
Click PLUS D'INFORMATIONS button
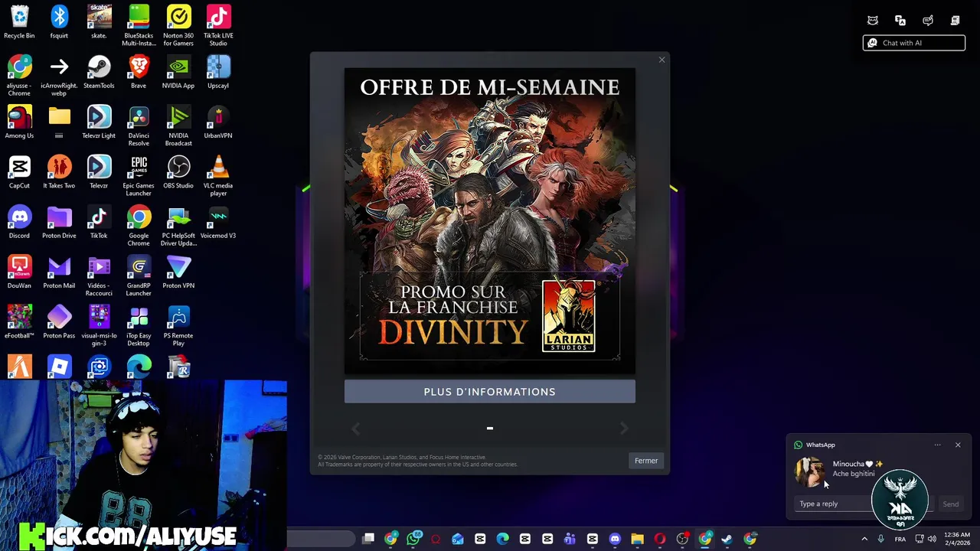(x=490, y=392)
